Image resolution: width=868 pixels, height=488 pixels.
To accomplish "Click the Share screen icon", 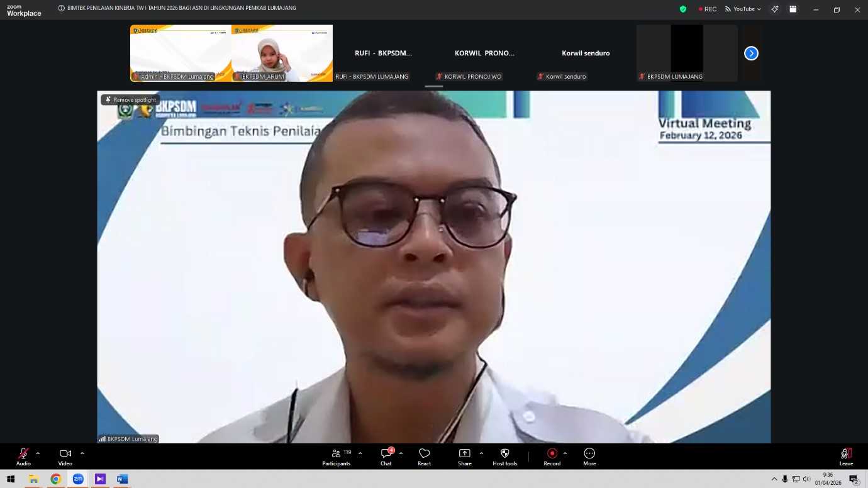I will 464,457.
